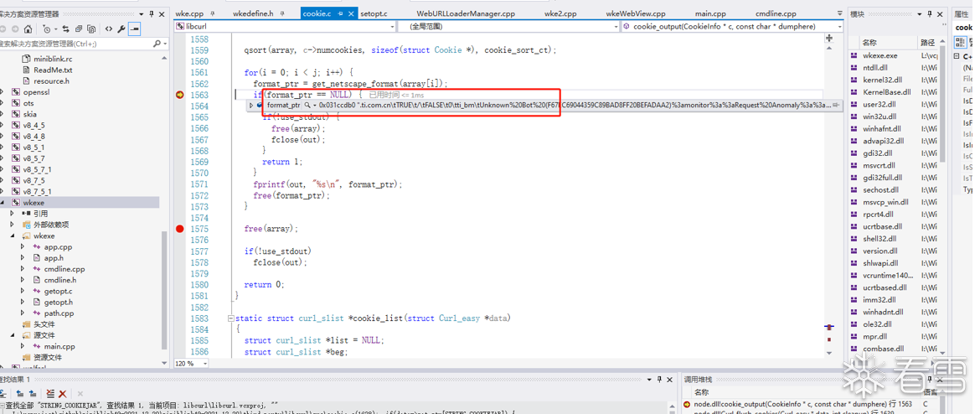Pin the Call Stack (调用堆栈) panel
Image resolution: width=980 pixels, height=414 pixels.
pos(930,380)
